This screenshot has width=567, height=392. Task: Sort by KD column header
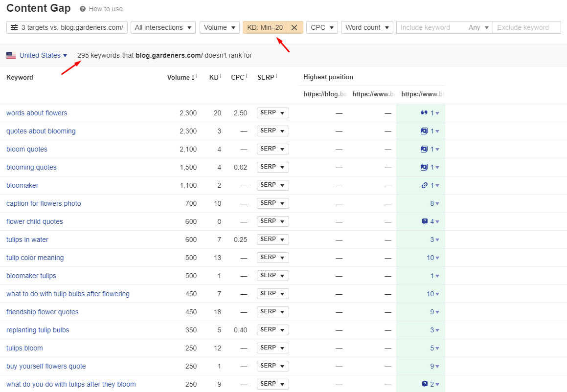(214, 77)
